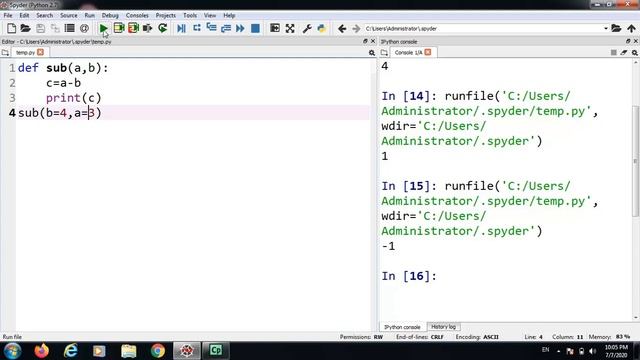Click the Continue execution double-arrow icon
This screenshot has width=640, height=360.
click(x=240, y=28)
